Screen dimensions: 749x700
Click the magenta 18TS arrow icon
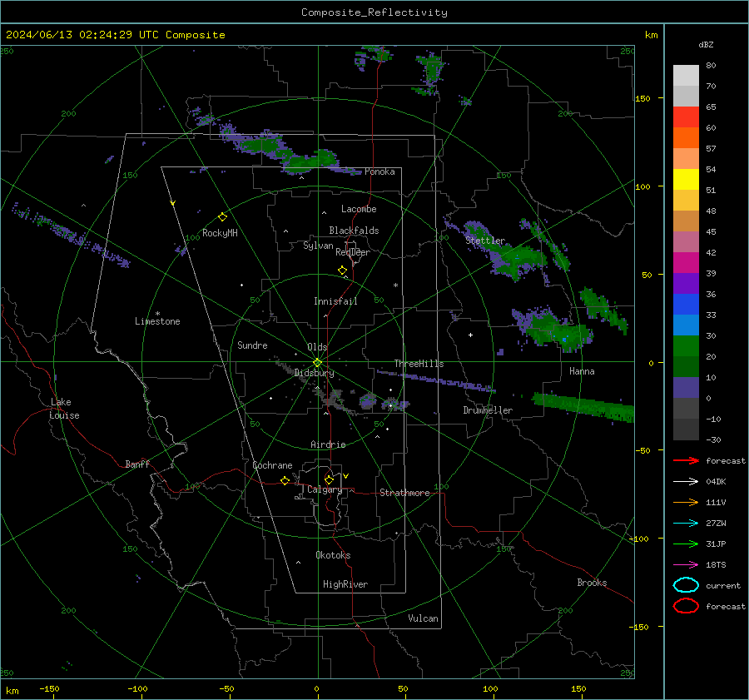click(x=686, y=565)
